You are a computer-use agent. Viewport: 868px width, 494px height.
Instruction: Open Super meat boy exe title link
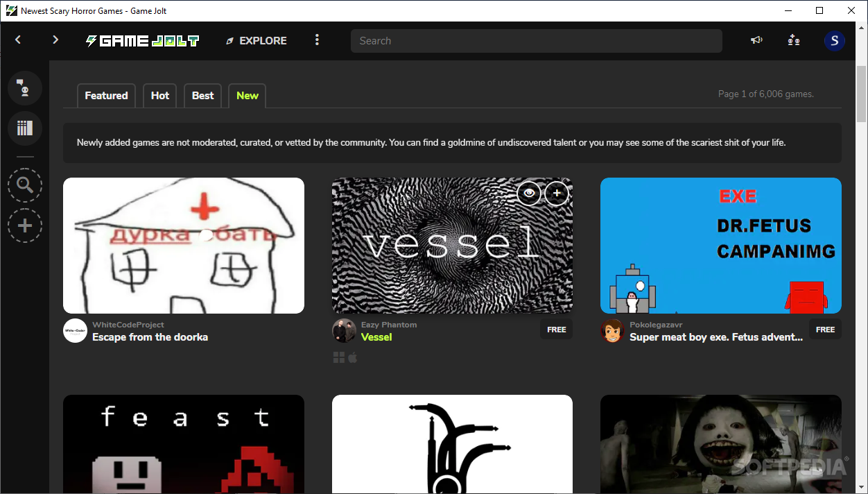pyautogui.click(x=716, y=337)
